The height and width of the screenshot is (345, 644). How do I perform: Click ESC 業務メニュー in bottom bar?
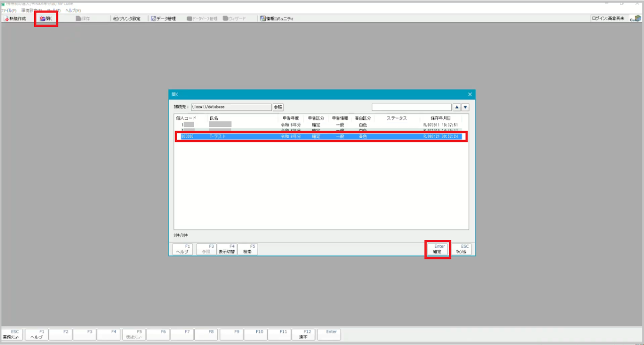tap(11, 334)
